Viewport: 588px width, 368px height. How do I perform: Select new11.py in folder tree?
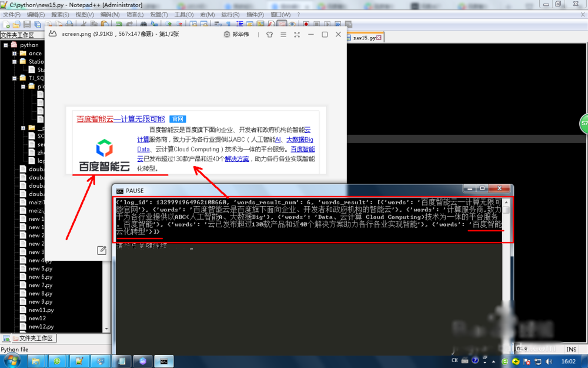[x=41, y=310]
